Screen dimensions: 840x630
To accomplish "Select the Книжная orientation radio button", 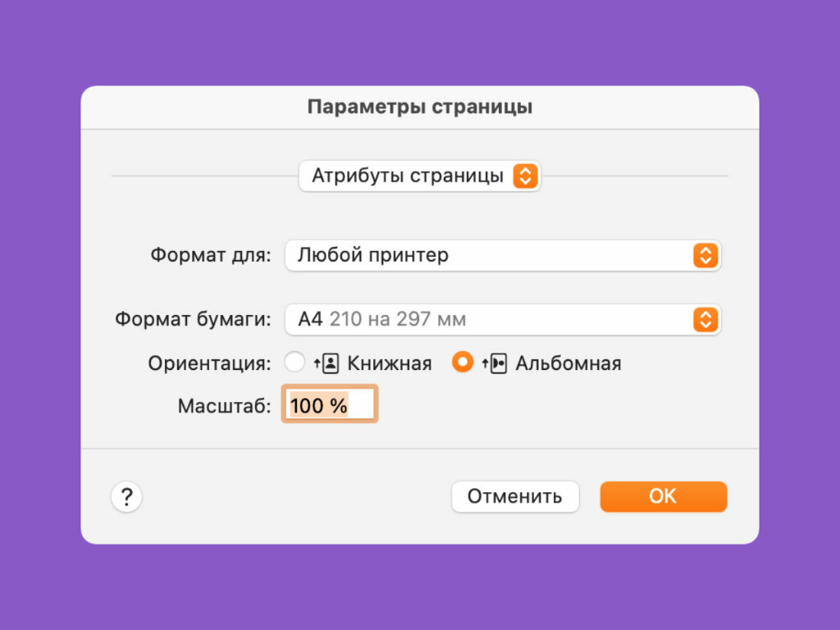I will (294, 363).
